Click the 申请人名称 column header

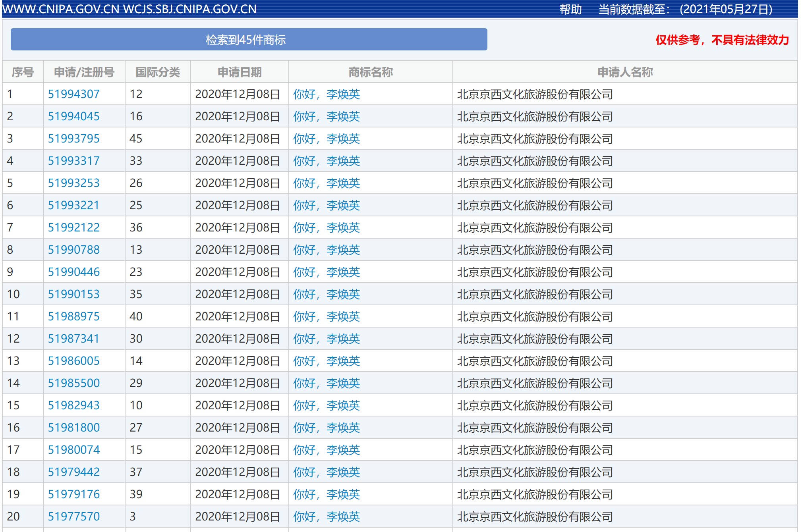click(624, 72)
